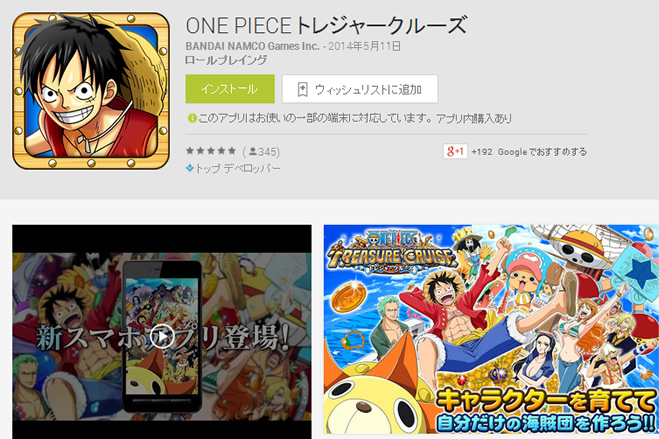Click the person icon beside 345

pos(253,151)
